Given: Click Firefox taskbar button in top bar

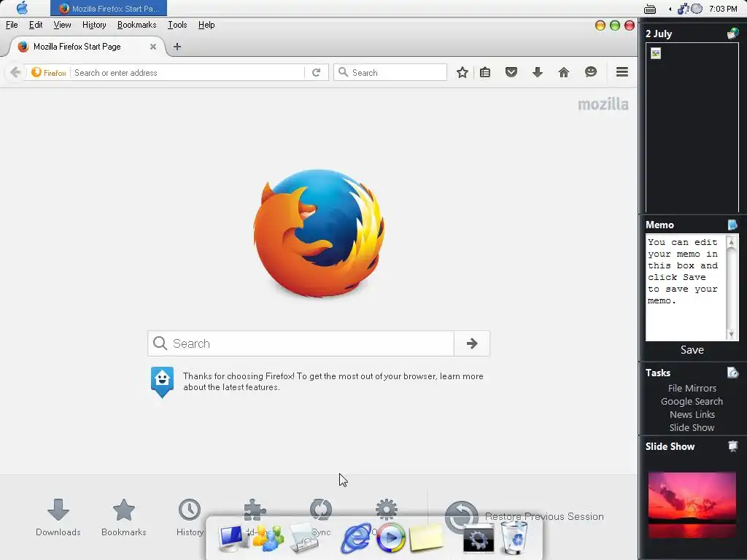Looking at the screenshot, I should tap(109, 9).
